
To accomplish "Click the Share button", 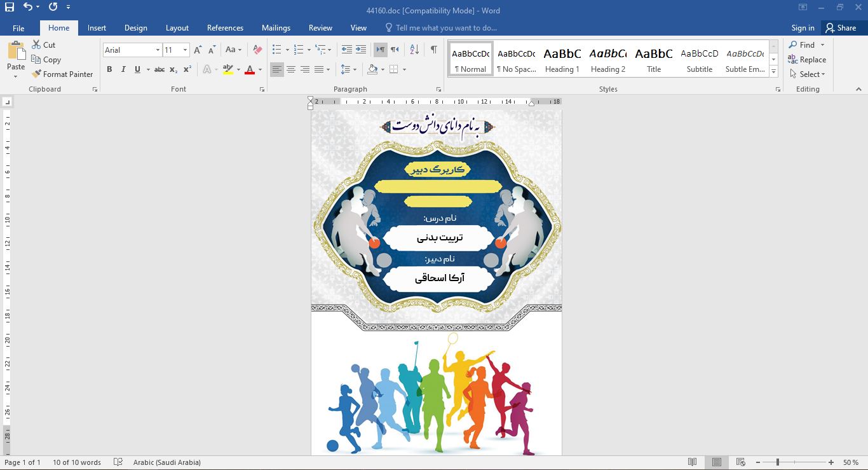I will point(841,28).
